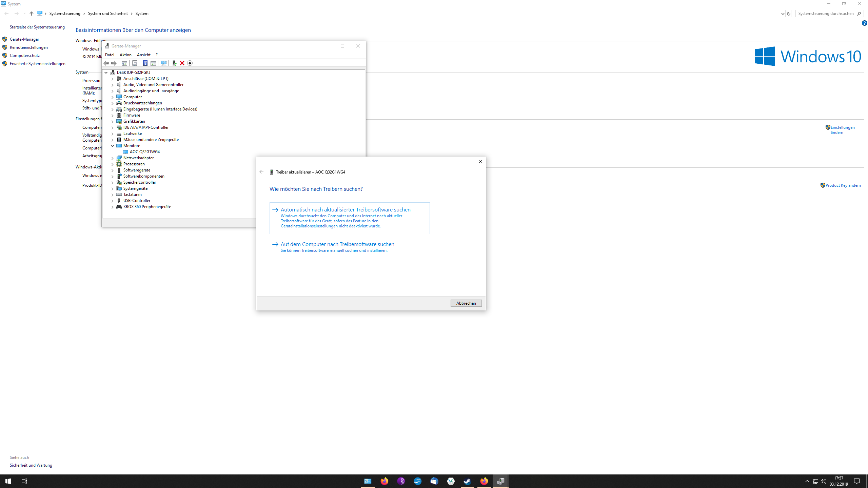
Task: Click the properties toolbar icon in Geräte-Manager
Action: (135, 63)
